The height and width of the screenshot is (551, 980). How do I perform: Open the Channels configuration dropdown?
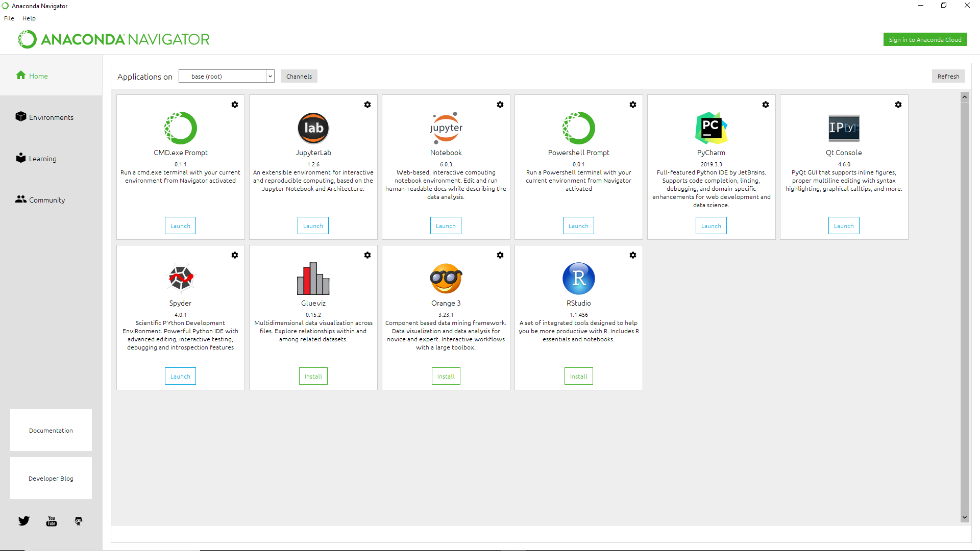(299, 76)
